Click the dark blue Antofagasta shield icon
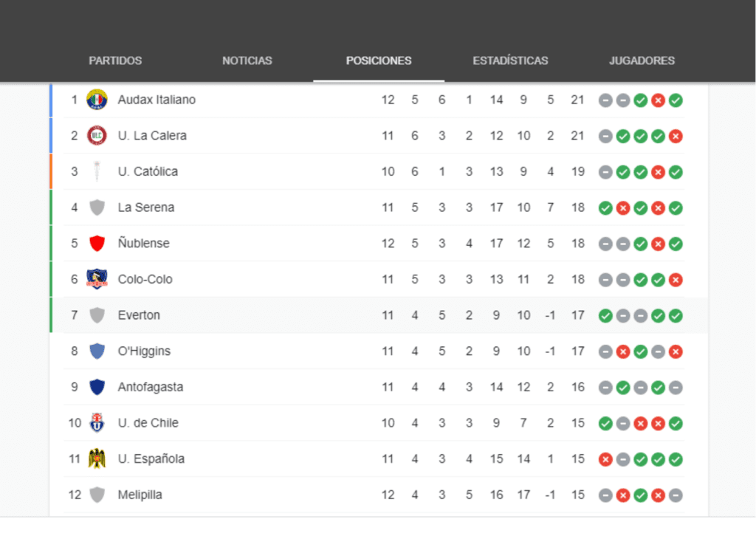Image resolution: width=756 pixels, height=536 pixels. point(97,387)
